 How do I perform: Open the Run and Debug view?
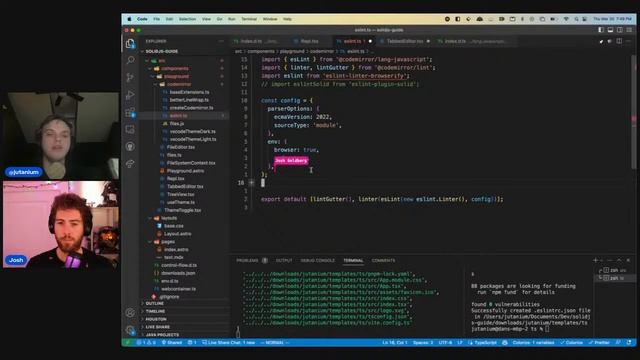tap(130, 95)
